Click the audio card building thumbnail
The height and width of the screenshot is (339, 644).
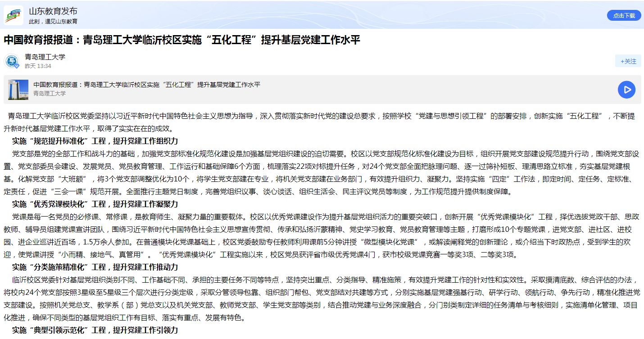pos(18,90)
